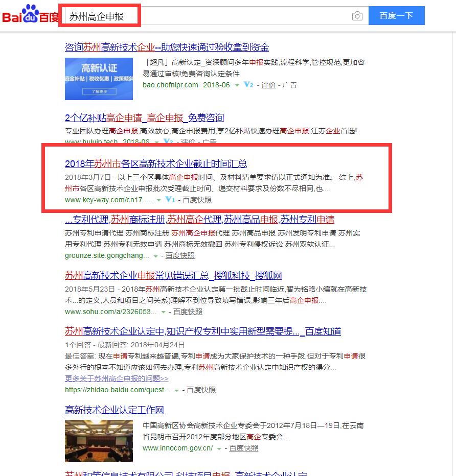
Task: Click 评价 link beside bao.chofnipr.com
Action: pos(268,85)
